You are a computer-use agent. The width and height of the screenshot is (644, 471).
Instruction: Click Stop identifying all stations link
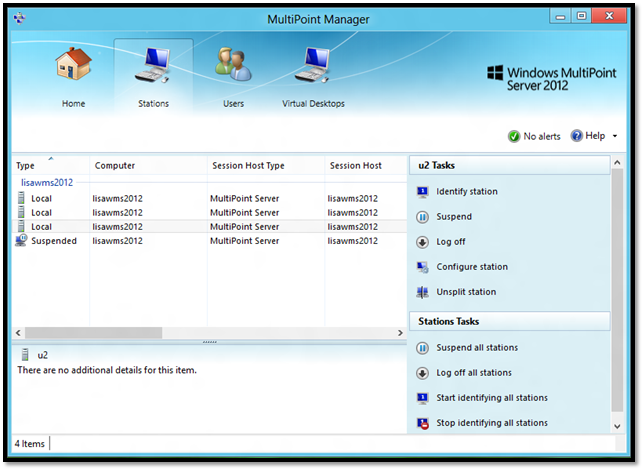[492, 423]
